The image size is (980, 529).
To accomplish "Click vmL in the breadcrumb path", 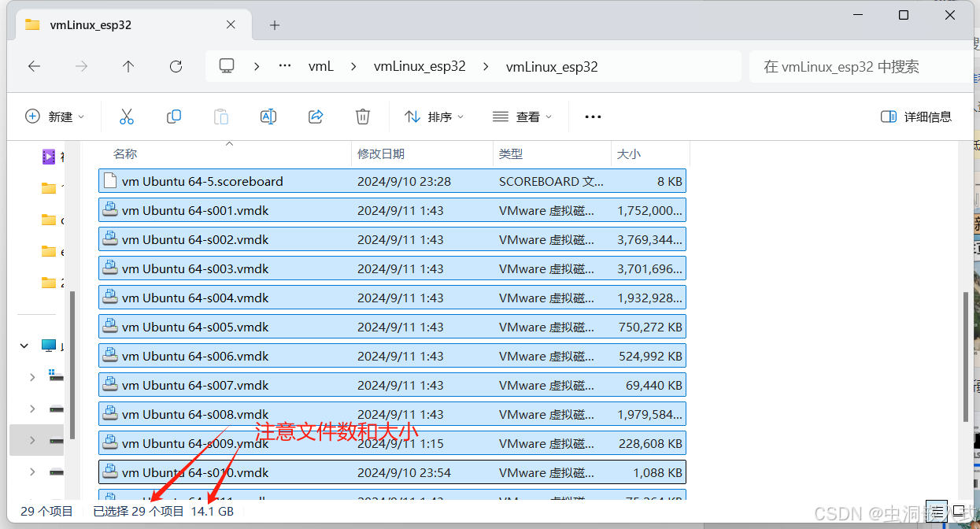I will click(321, 67).
